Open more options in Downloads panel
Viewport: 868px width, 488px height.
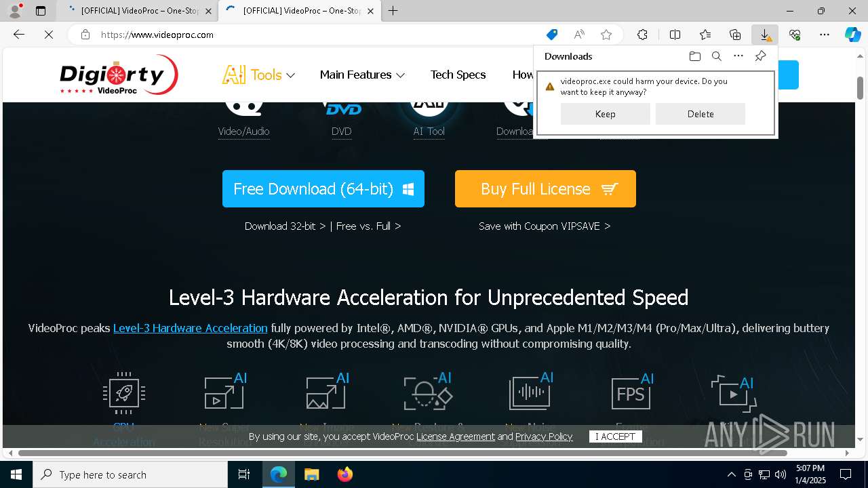[738, 56]
